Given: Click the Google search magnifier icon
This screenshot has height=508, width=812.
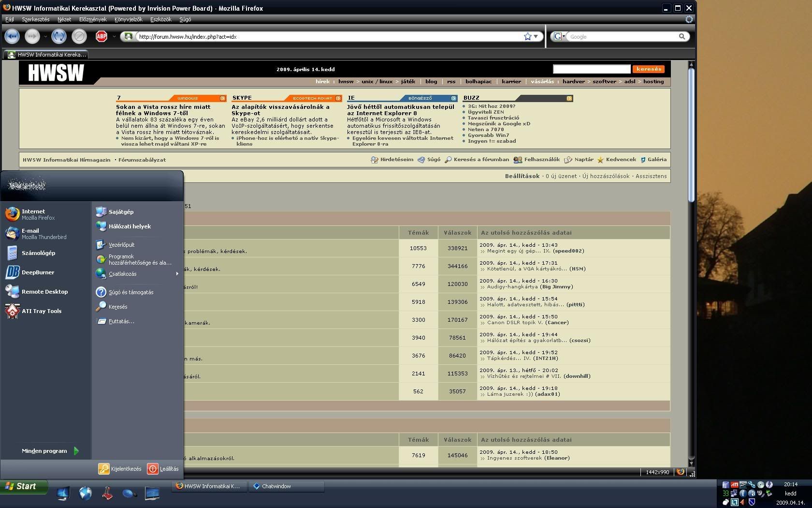Looking at the screenshot, I should (x=682, y=36).
